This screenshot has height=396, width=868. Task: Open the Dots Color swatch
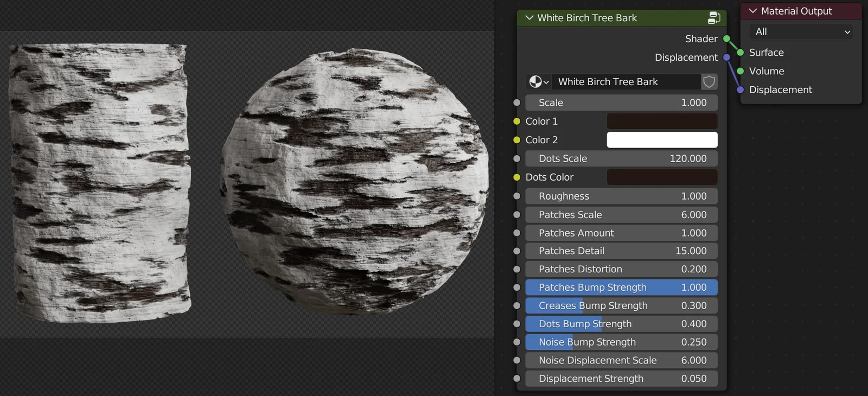(x=662, y=177)
